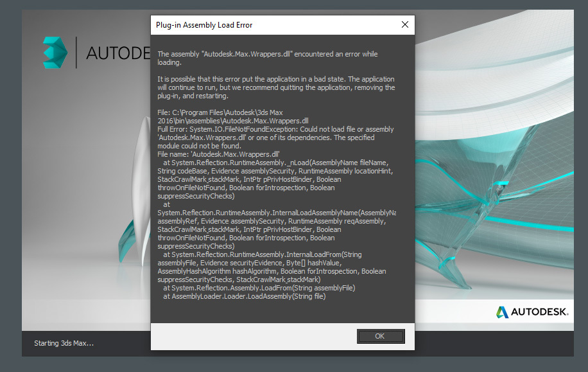Click the line starting "The assembly "Autodesk.Max.Wrappers.dll" encountered"
Viewport: 588px width, 372px height.
tap(268, 54)
